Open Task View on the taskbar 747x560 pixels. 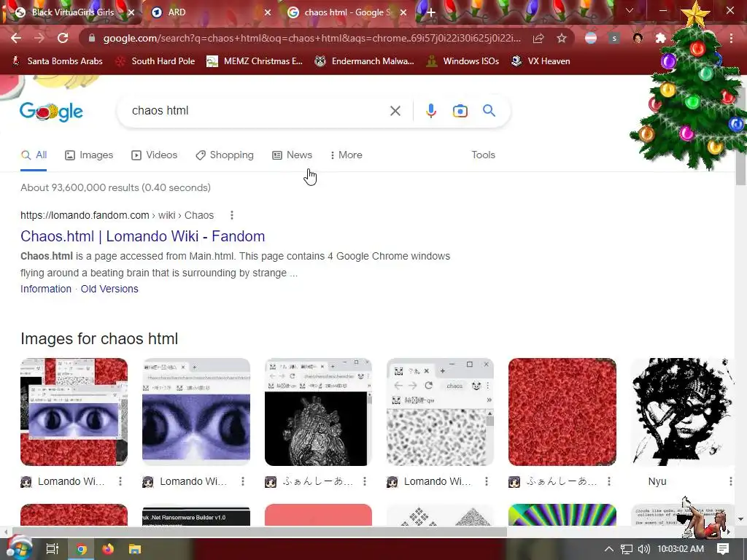[52, 549]
